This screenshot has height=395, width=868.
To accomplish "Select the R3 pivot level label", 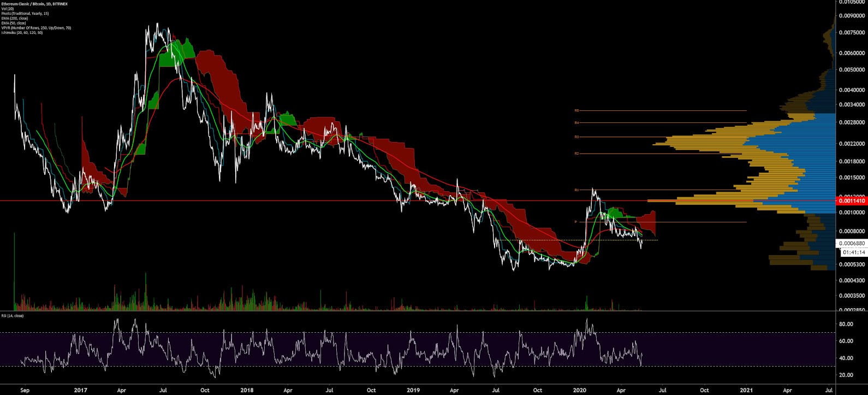I will [x=576, y=137].
